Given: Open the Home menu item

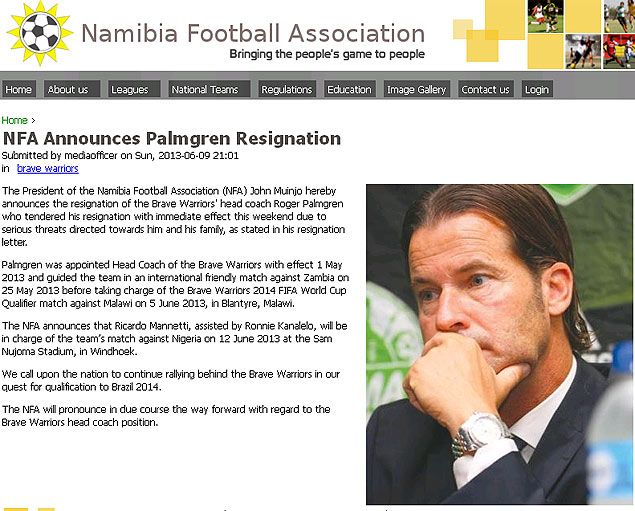Looking at the screenshot, I should pos(19,89).
